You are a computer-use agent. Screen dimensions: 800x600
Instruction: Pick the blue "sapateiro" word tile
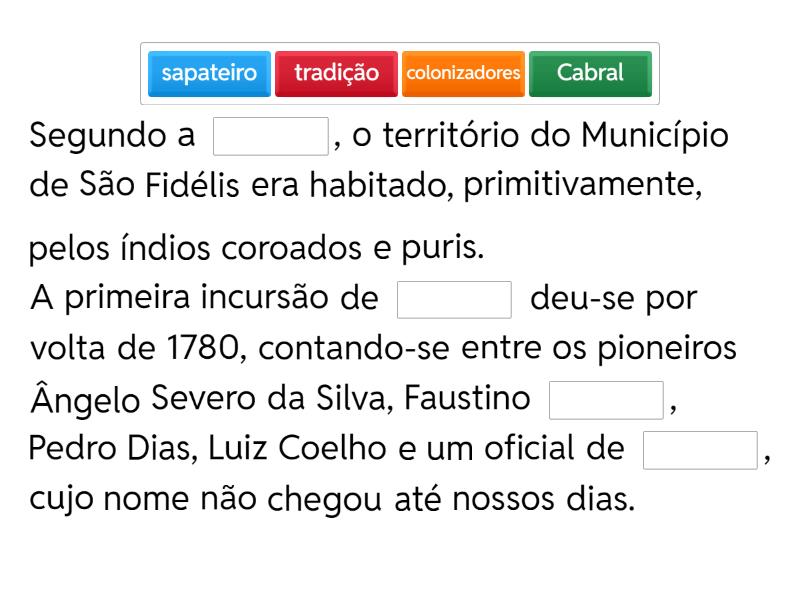pyautogui.click(x=209, y=73)
